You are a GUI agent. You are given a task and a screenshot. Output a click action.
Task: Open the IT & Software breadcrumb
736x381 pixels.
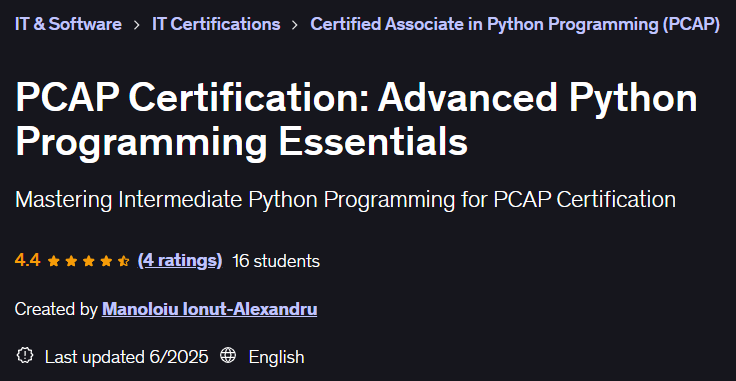(68, 24)
